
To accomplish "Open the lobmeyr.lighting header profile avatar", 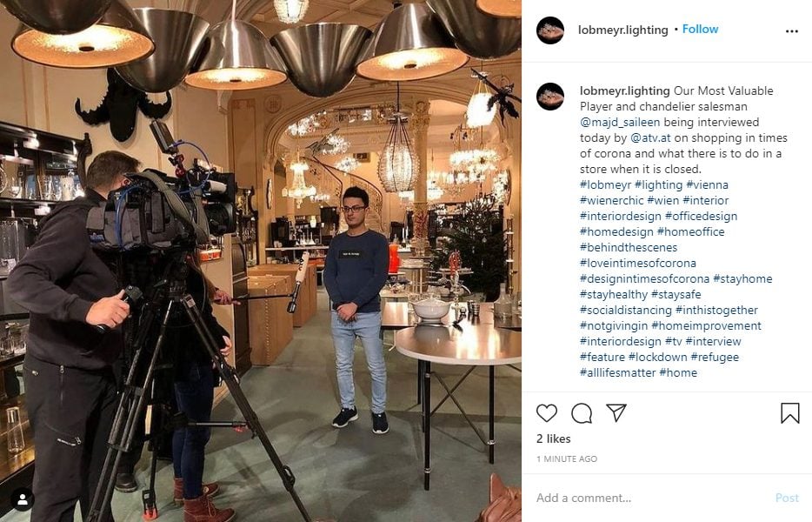I will point(550,30).
